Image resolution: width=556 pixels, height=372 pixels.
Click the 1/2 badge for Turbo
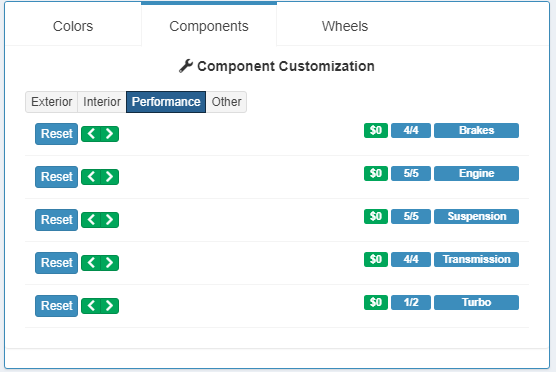click(x=411, y=302)
